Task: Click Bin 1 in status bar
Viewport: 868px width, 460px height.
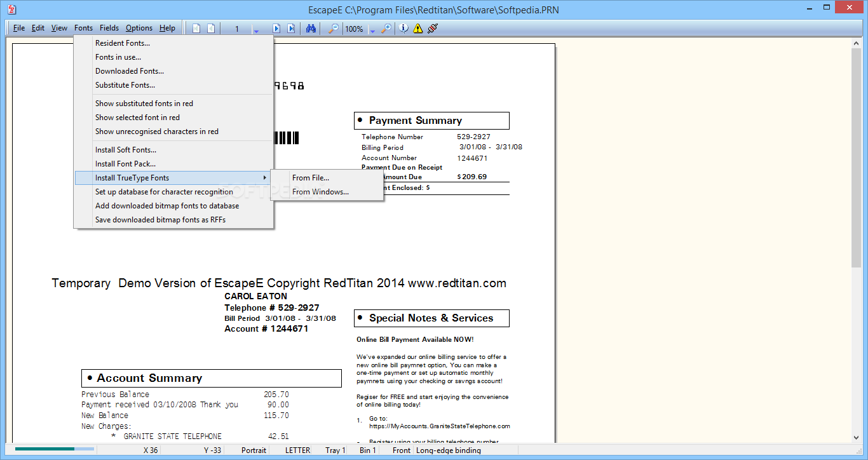Action: 367,450
